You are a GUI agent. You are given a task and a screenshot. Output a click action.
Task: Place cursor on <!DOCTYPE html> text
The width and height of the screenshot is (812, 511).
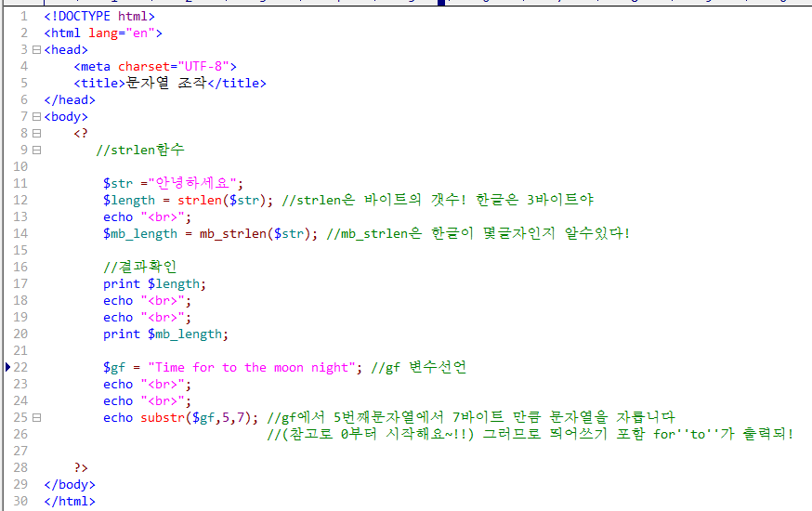coord(99,17)
